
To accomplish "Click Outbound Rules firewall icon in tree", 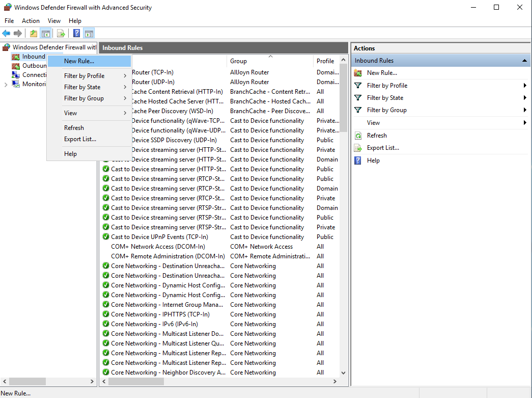I will [x=16, y=66].
